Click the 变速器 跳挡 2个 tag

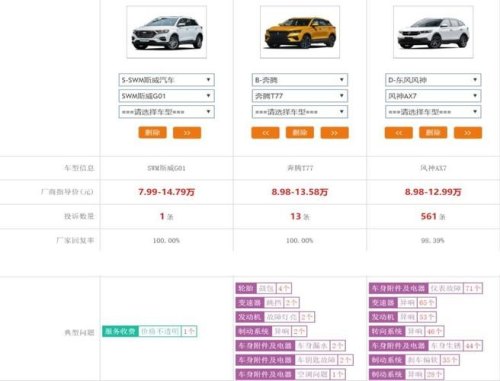[x=267, y=303]
